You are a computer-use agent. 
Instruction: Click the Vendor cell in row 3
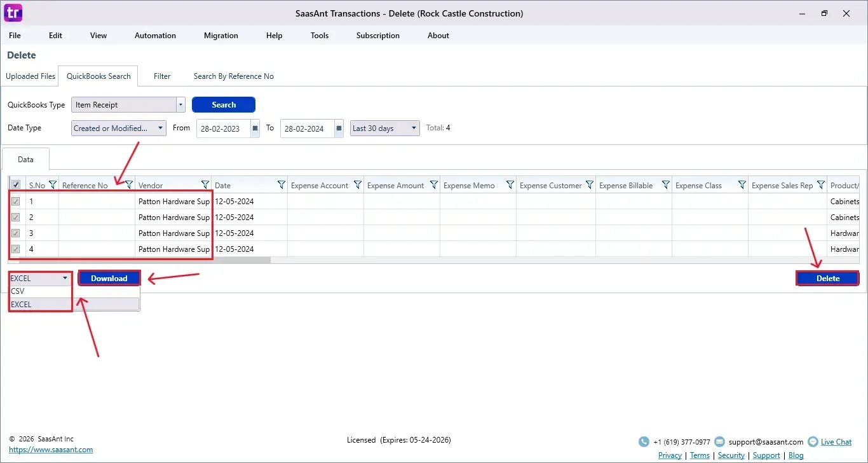[x=173, y=233]
